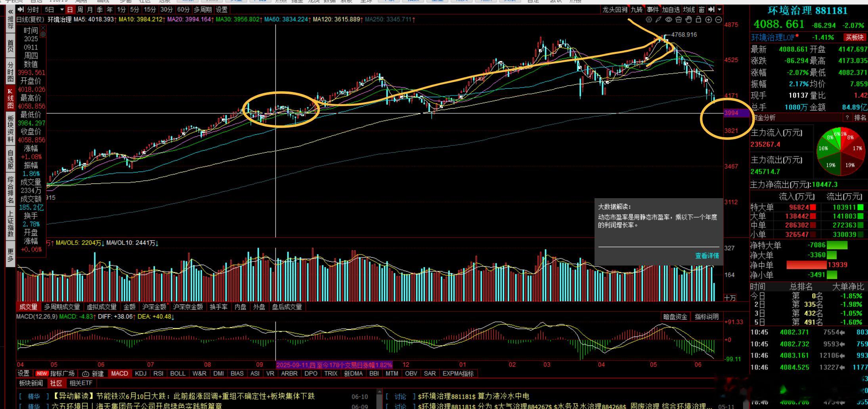868x409 pixels.
Task: Open news about 节能铁汉6月10日大跌
Action: (x=184, y=396)
